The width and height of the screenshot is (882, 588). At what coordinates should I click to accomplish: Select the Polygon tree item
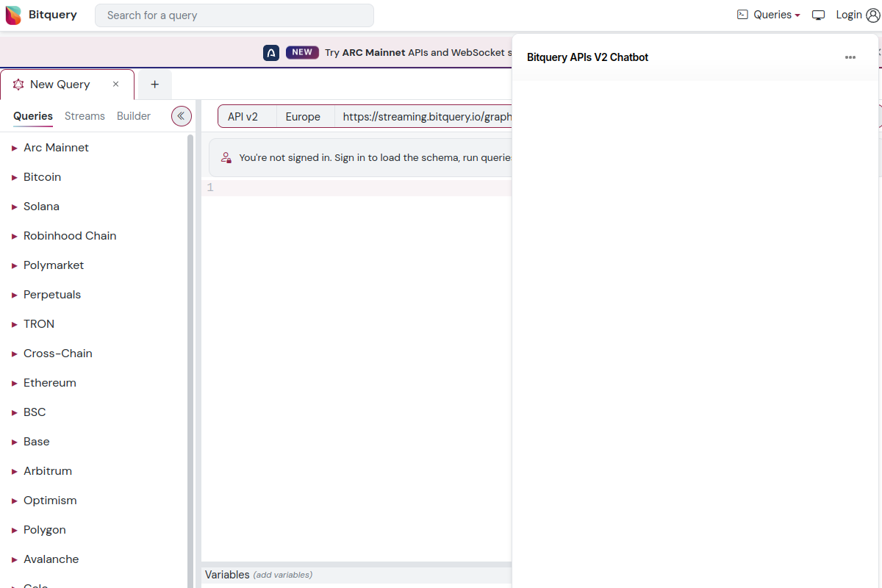pos(45,530)
